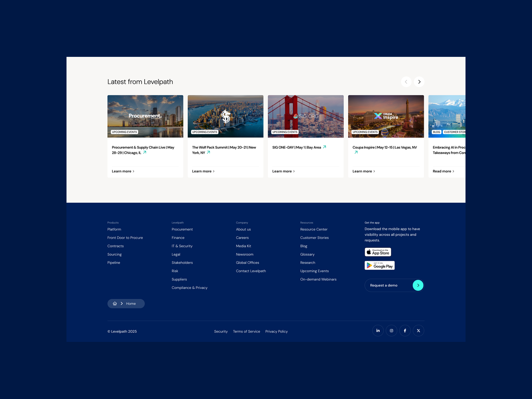
Task: Click Procurement & Supply Chain Live title
Action: point(143,150)
